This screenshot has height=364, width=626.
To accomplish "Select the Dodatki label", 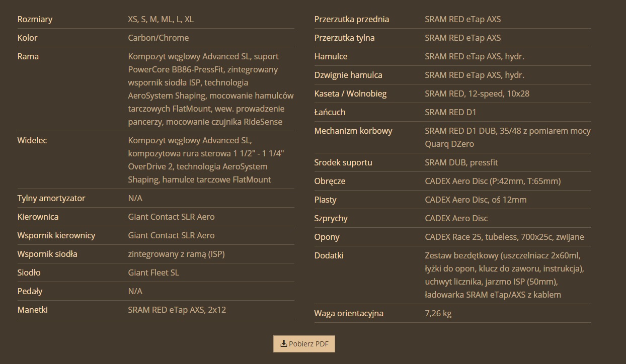I will pyautogui.click(x=329, y=255).
